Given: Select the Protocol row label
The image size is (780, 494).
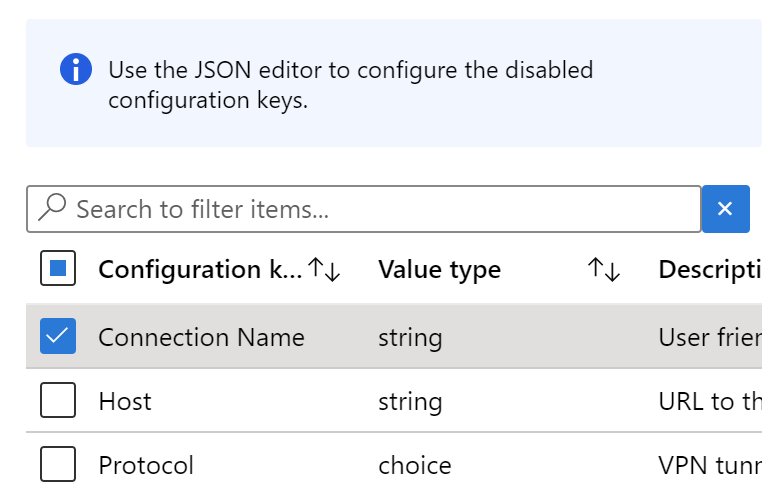Looking at the screenshot, I should [146, 465].
